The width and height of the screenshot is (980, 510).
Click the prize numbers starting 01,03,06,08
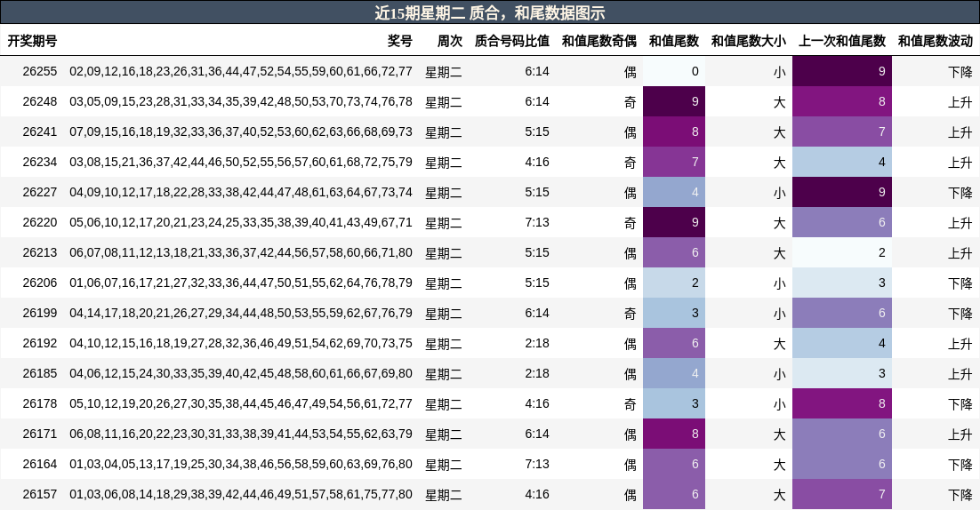(241, 494)
